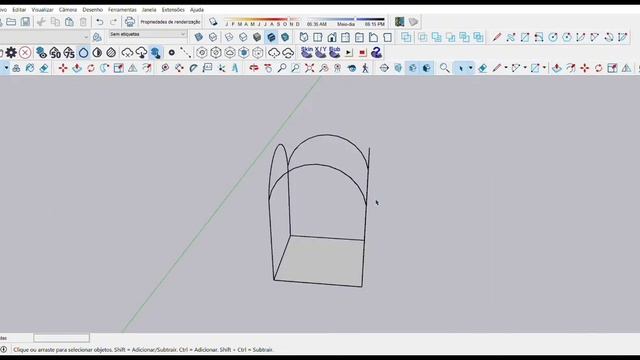640x360 pixels.
Task: Click the Bub bubble tool icon
Action: point(334,52)
